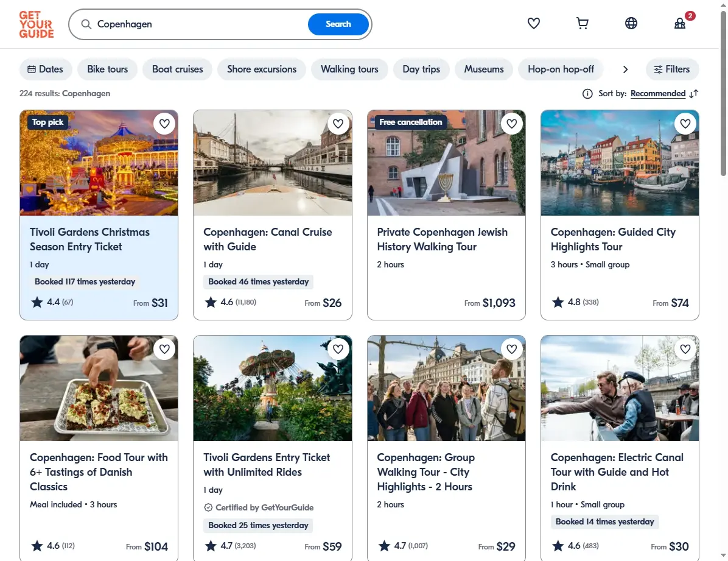Open Copenhagen: Guided City Highlights Tour title

pos(613,239)
